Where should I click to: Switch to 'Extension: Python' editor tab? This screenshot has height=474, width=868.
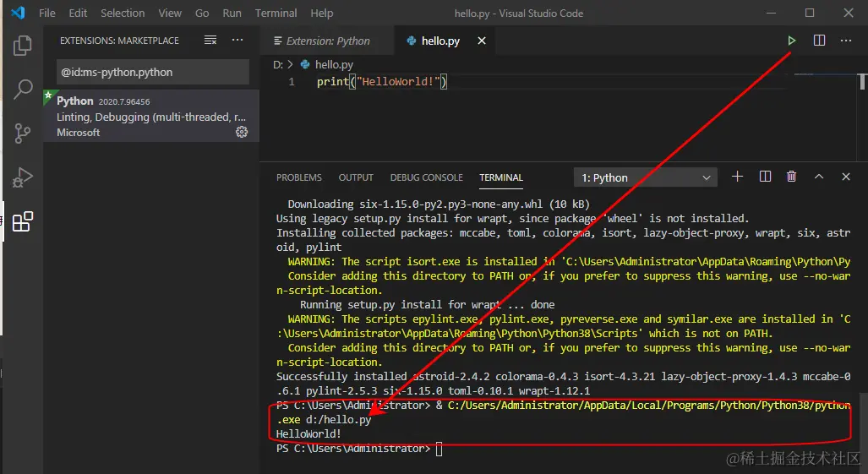(327, 41)
